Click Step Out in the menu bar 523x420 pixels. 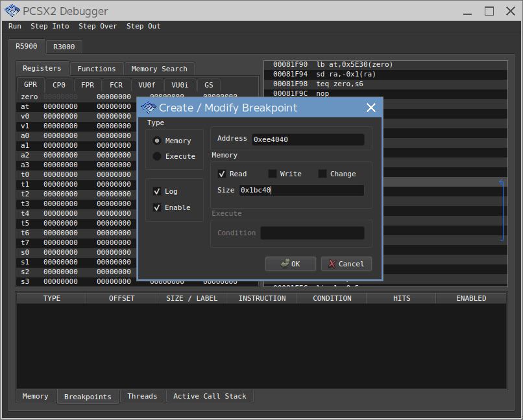coord(143,26)
